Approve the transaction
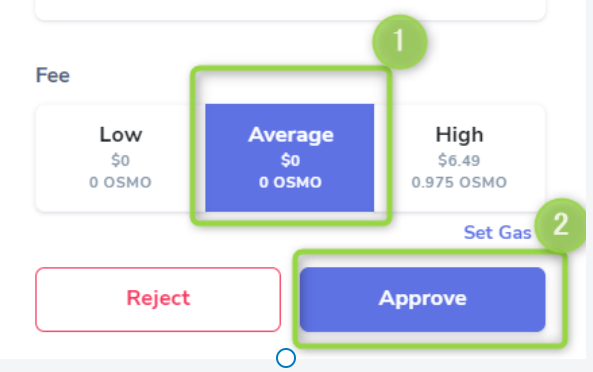This screenshot has width=593, height=372. click(422, 300)
